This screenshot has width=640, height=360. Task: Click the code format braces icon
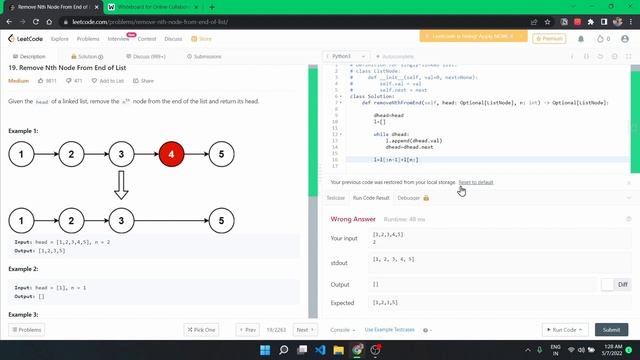click(586, 56)
